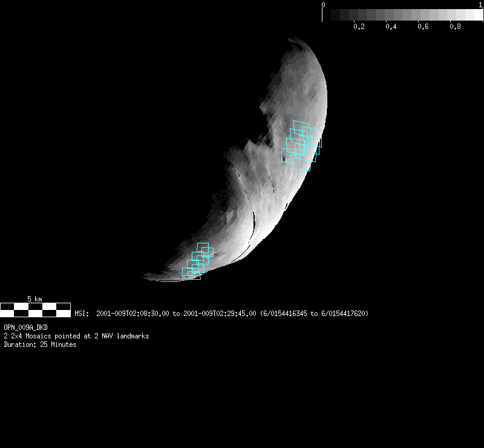Click the 0.8 tick label on colorbar
Screen dimensions: 484x448
[x=455, y=27]
